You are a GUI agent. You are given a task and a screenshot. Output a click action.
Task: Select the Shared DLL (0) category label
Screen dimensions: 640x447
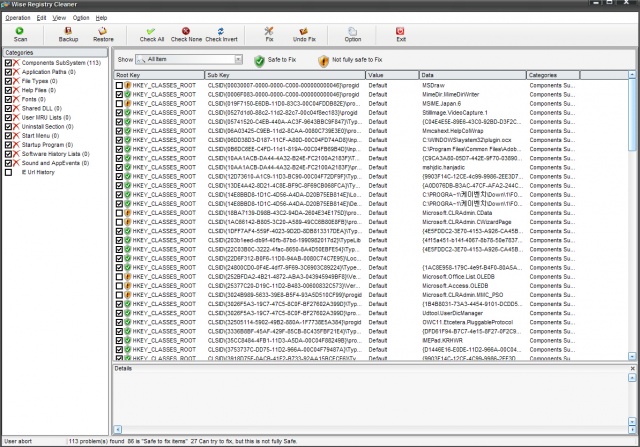click(42, 108)
